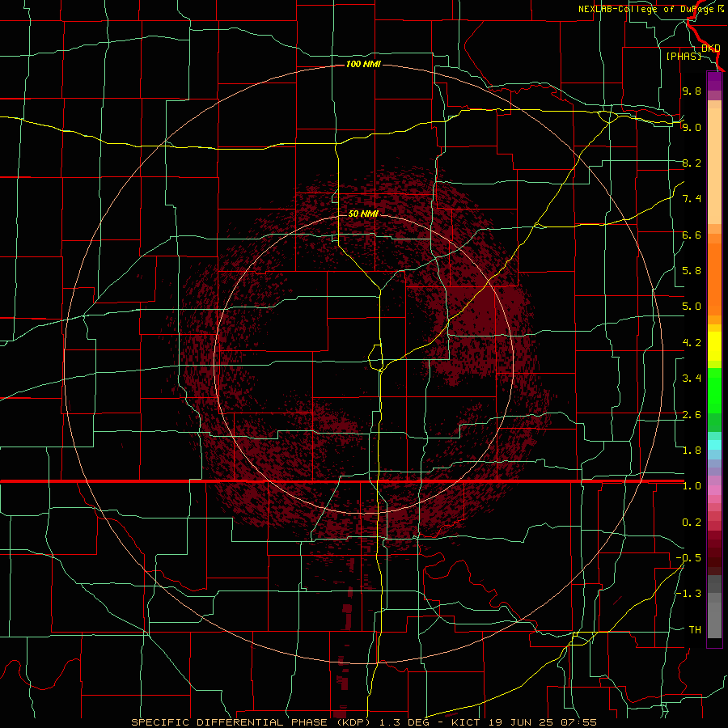Image resolution: width=728 pixels, height=728 pixels.
Task: Pick the pink swatch beside 1.0
Action: pos(714,490)
